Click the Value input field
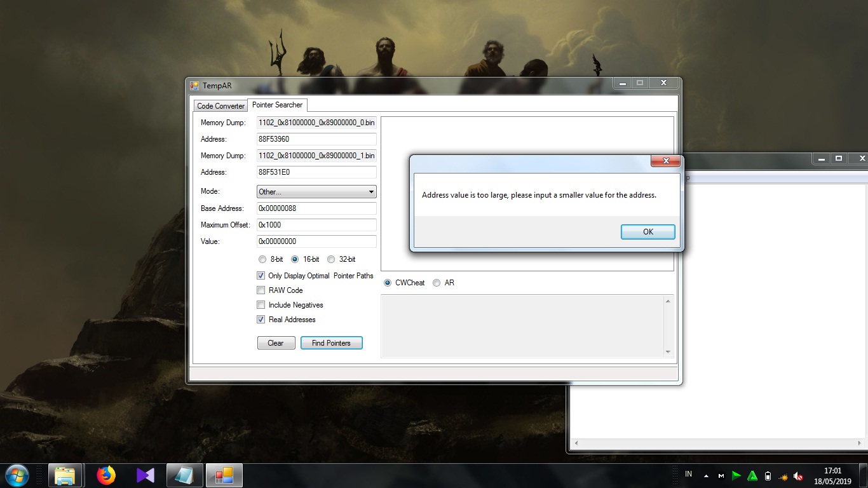The width and height of the screenshot is (868, 488). tap(316, 241)
